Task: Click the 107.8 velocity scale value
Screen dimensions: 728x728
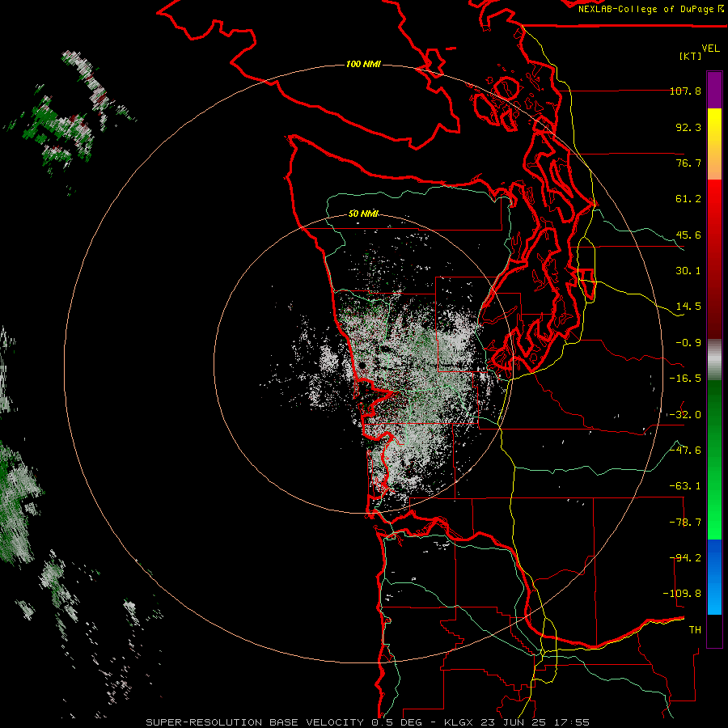Action: coord(685,91)
